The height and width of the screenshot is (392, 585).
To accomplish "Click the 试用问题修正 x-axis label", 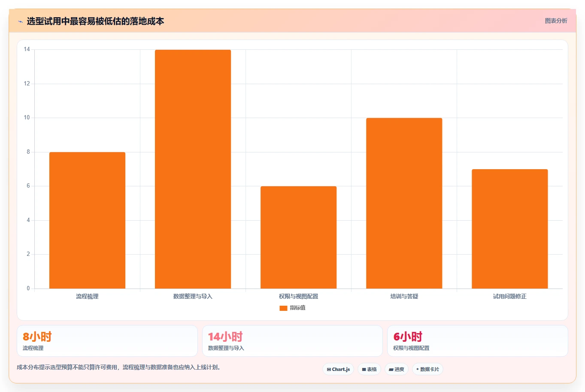I will (509, 296).
